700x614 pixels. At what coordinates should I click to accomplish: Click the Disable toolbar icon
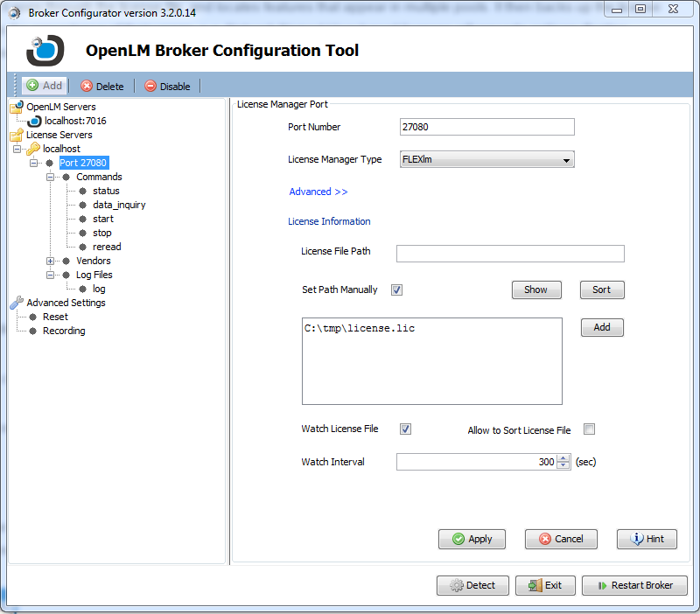(x=150, y=86)
